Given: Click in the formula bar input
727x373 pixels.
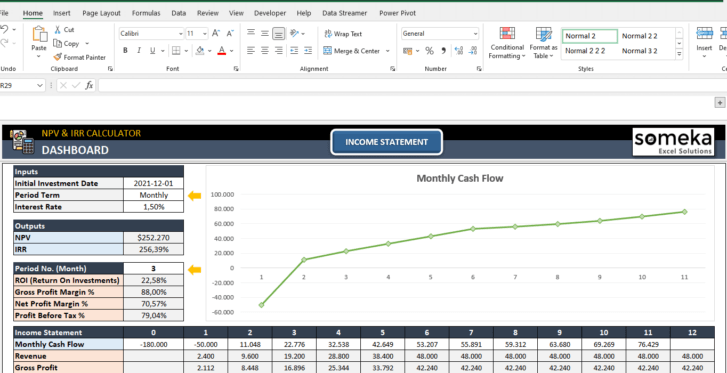Looking at the screenshot, I should point(413,85).
